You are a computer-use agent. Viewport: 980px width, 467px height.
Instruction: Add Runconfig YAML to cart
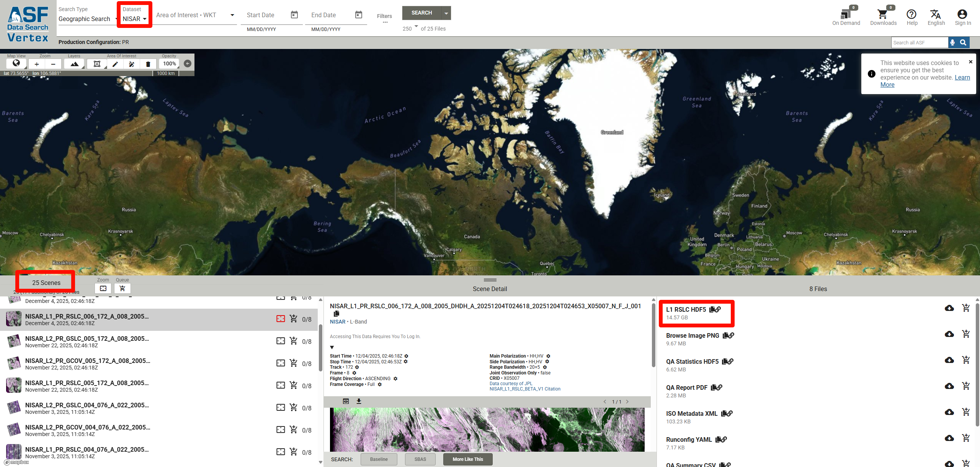pyautogui.click(x=966, y=438)
